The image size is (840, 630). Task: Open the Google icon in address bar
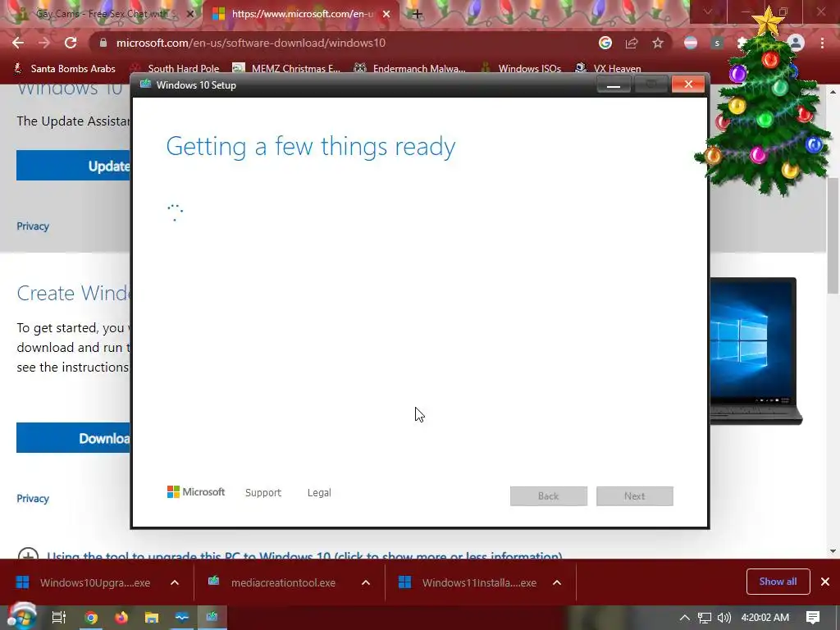pyautogui.click(x=605, y=43)
